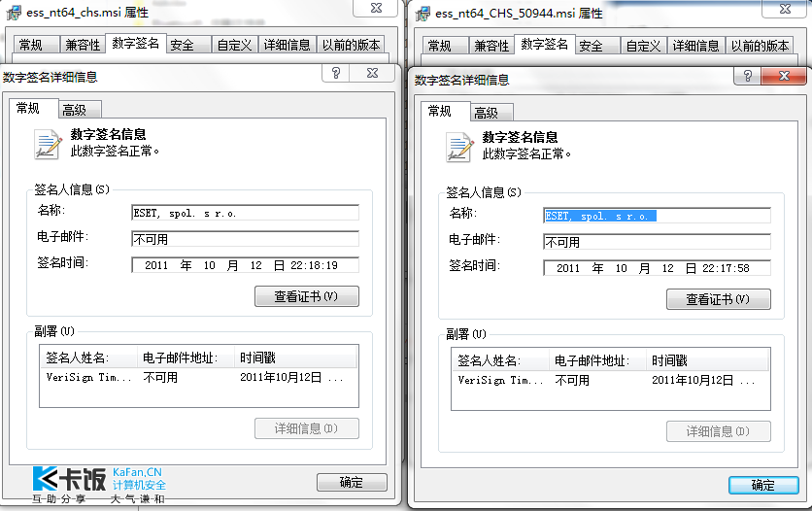Click 时间戳 column header in left dialog
This screenshot has width=812, height=511.
click(x=295, y=358)
